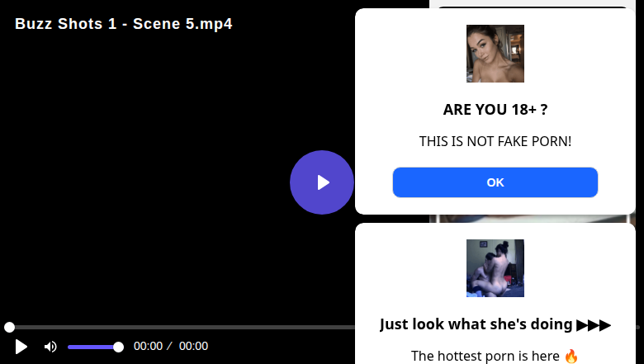Click the total duration time display
The width and height of the screenshot is (644, 364).
193,347
